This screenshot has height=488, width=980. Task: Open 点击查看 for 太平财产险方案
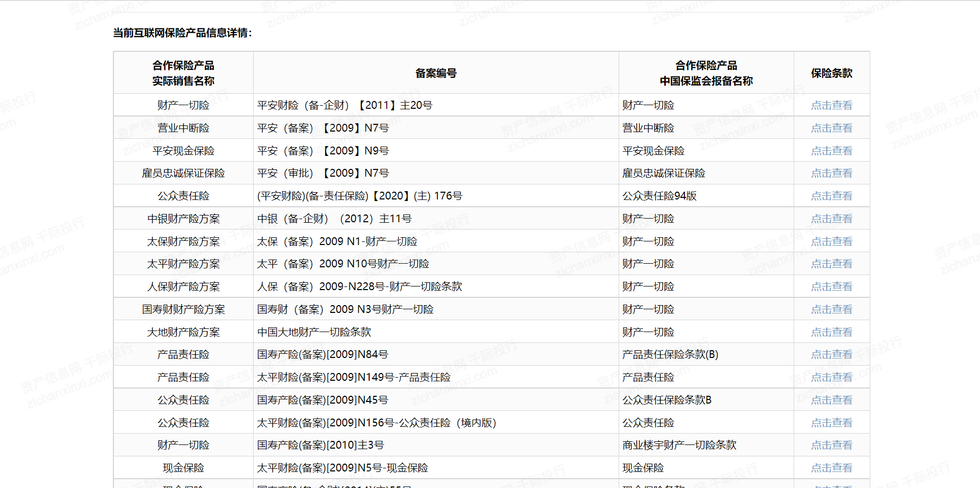tap(831, 264)
